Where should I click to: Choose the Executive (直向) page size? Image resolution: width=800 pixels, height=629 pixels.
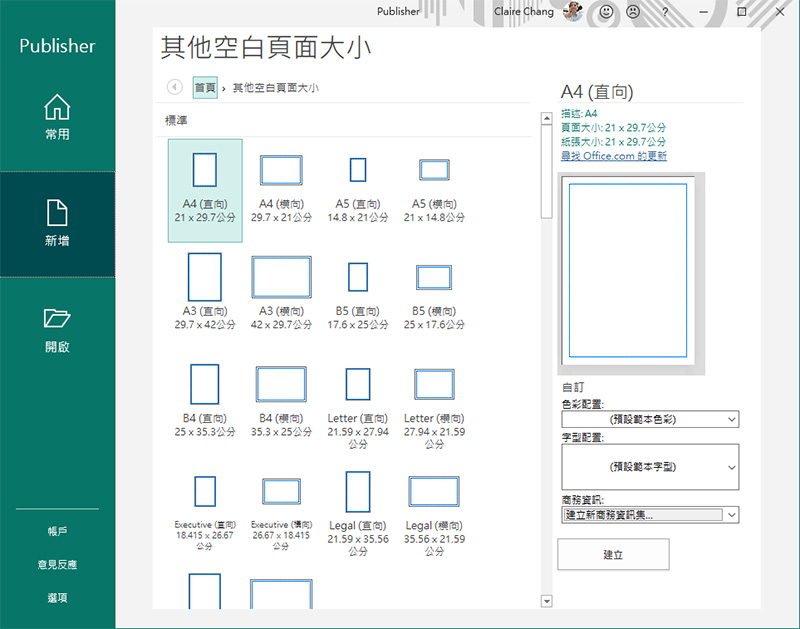click(205, 512)
